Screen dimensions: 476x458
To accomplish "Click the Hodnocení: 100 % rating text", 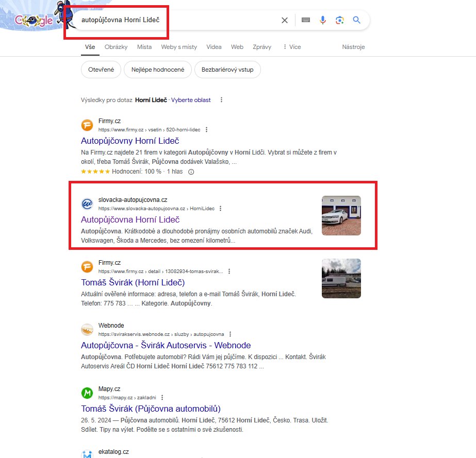I will tap(137, 172).
